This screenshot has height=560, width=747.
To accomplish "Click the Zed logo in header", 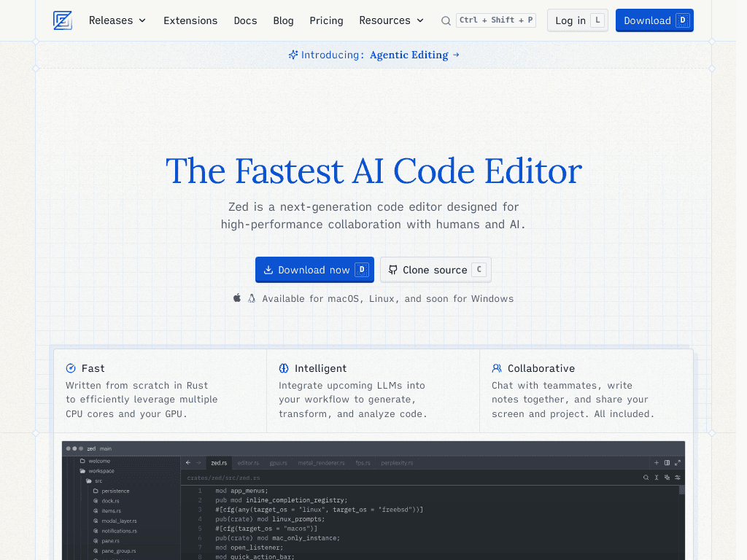I will [63, 20].
